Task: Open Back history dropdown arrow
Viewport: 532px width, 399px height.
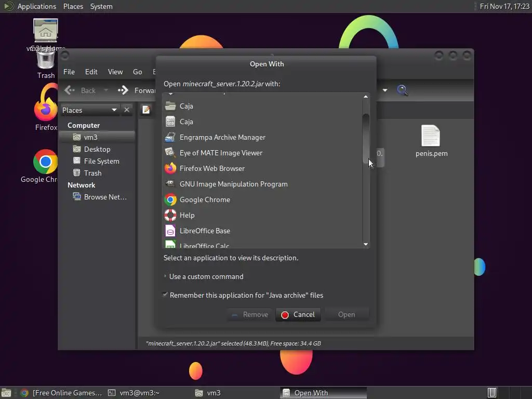Action: coord(106,90)
